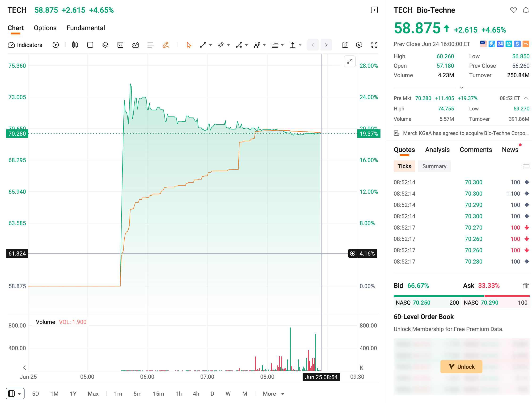Show the Summary view
532x403 pixels.
[434, 166]
